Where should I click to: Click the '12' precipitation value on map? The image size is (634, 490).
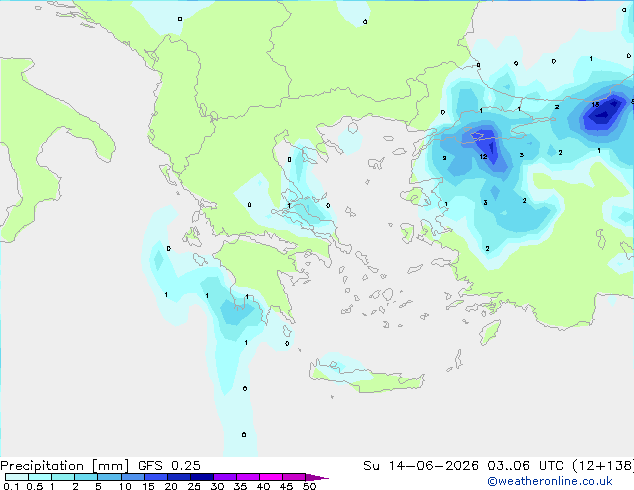coord(483,156)
